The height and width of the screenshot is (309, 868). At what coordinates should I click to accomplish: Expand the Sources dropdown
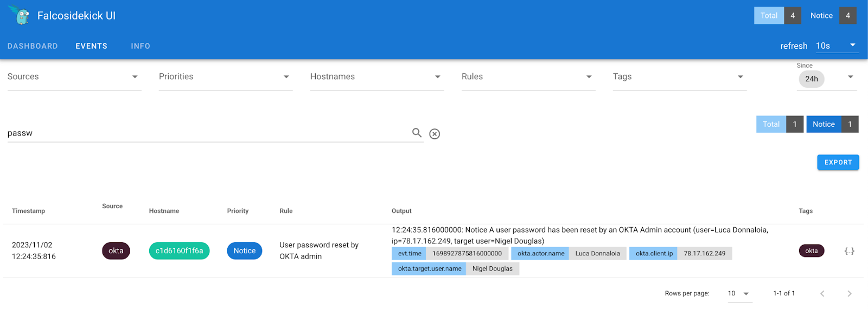click(x=74, y=77)
